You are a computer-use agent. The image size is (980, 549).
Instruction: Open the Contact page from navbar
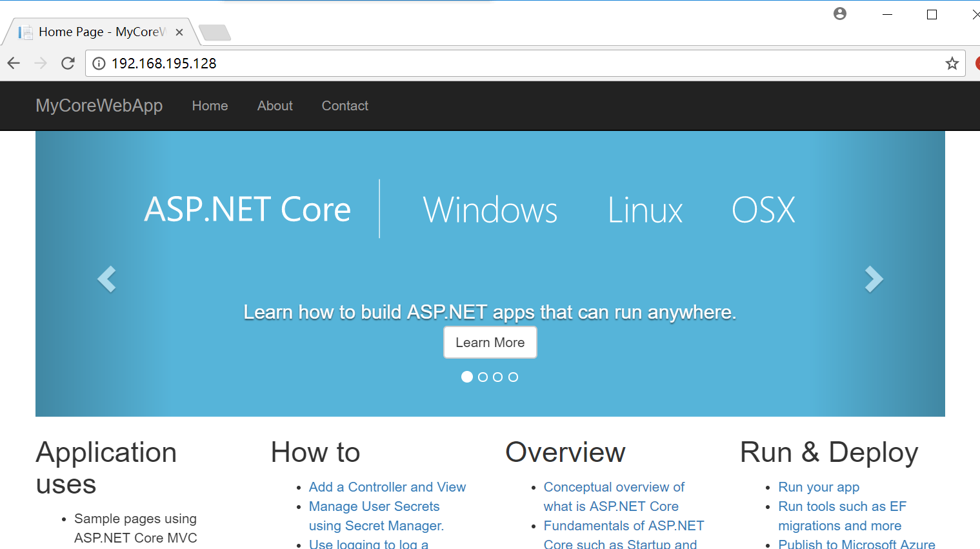coord(345,106)
